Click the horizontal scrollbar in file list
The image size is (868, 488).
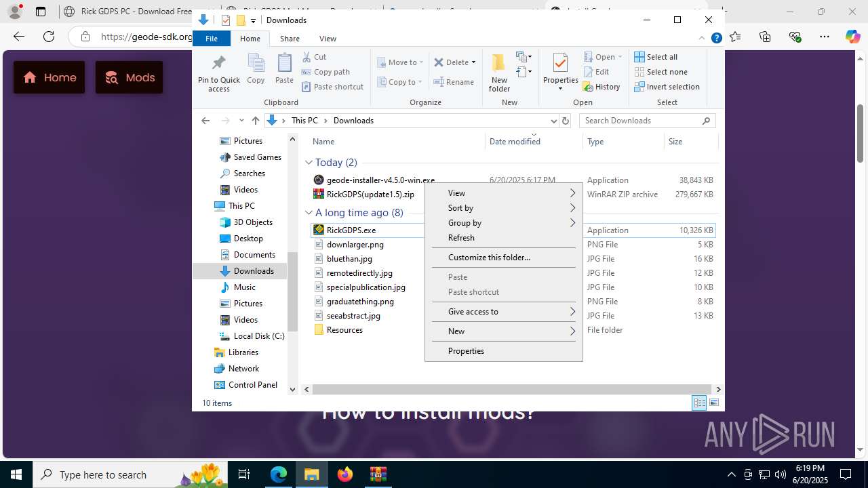tap(511, 390)
